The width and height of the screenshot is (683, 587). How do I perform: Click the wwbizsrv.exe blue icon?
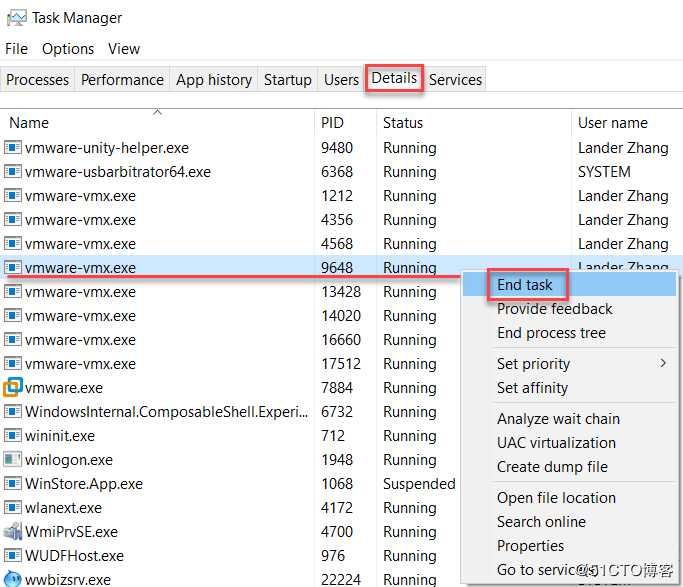[x=13, y=579]
